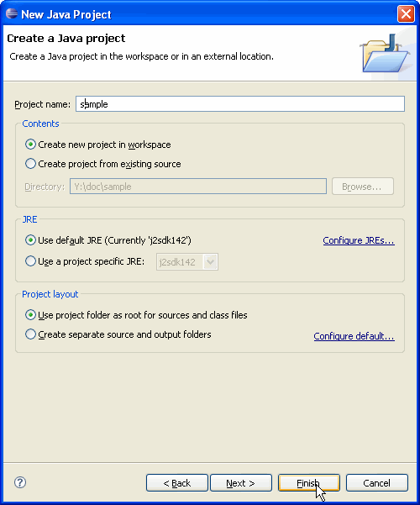This screenshot has width=420, height=505.
Task: Cancel the project wizard
Action: point(377,483)
